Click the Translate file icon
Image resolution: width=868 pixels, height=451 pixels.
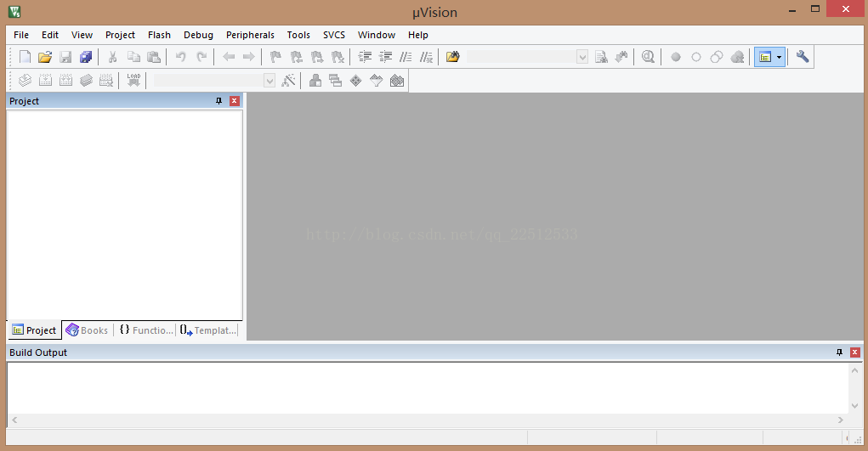point(25,81)
